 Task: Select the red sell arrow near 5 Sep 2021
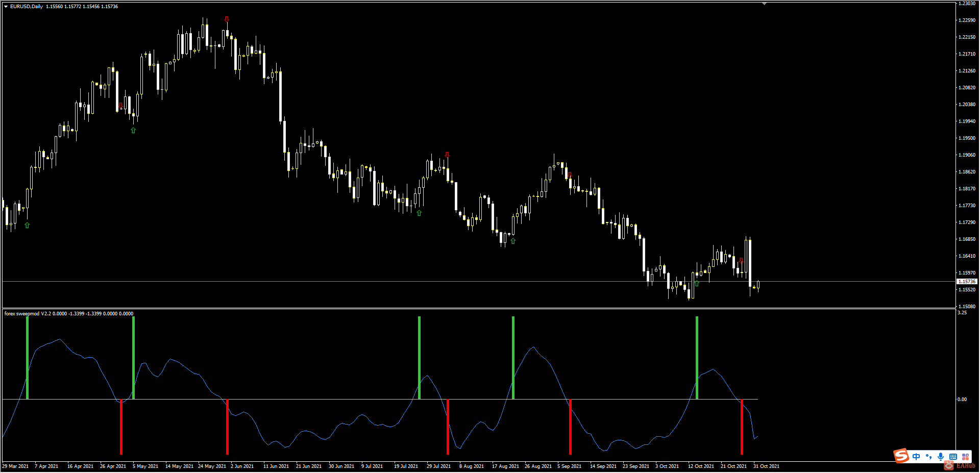click(x=570, y=175)
